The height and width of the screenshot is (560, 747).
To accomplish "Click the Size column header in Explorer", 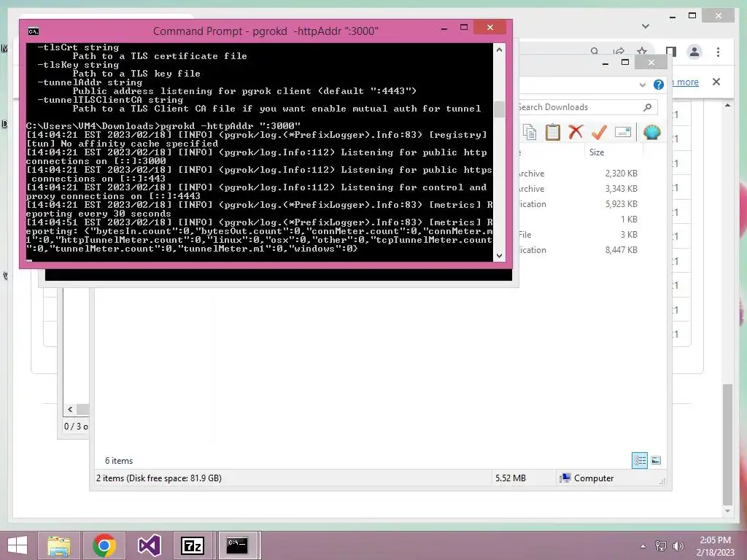I will tap(614, 152).
